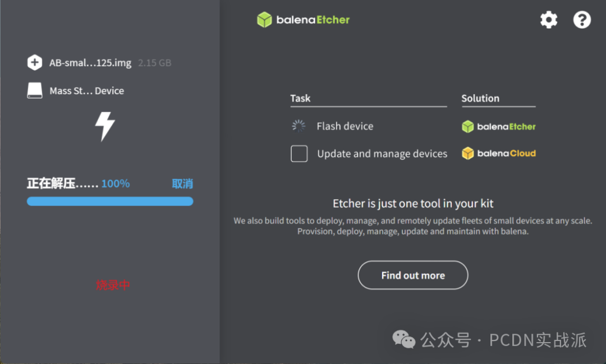Screen dimensions: 606x364
Task: Open help using the question mark icon
Action: click(x=582, y=20)
